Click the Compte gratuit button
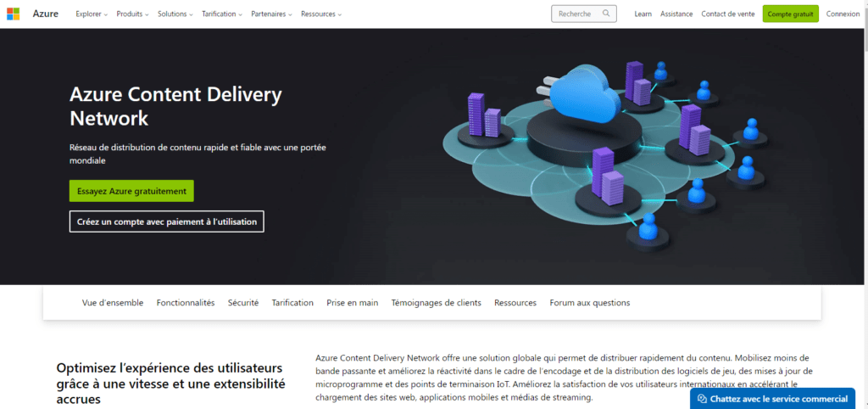The image size is (868, 409). (790, 14)
